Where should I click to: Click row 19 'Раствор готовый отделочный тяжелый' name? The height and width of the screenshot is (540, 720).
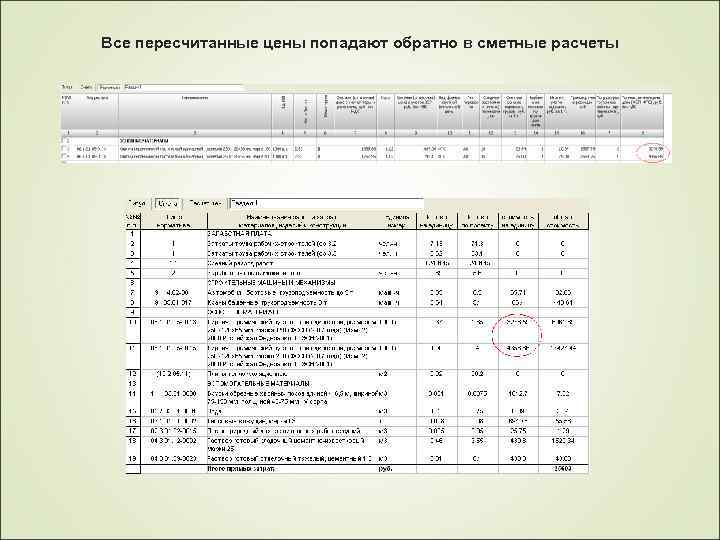[x=291, y=459]
